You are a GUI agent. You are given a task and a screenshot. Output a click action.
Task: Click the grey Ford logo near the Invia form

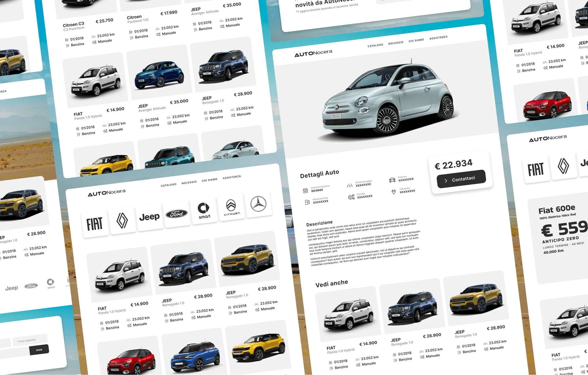click(x=31, y=286)
